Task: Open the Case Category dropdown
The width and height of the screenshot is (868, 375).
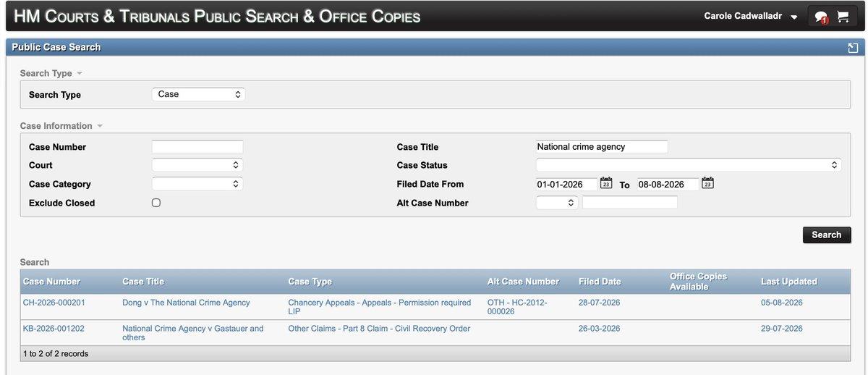Action: coord(197,184)
